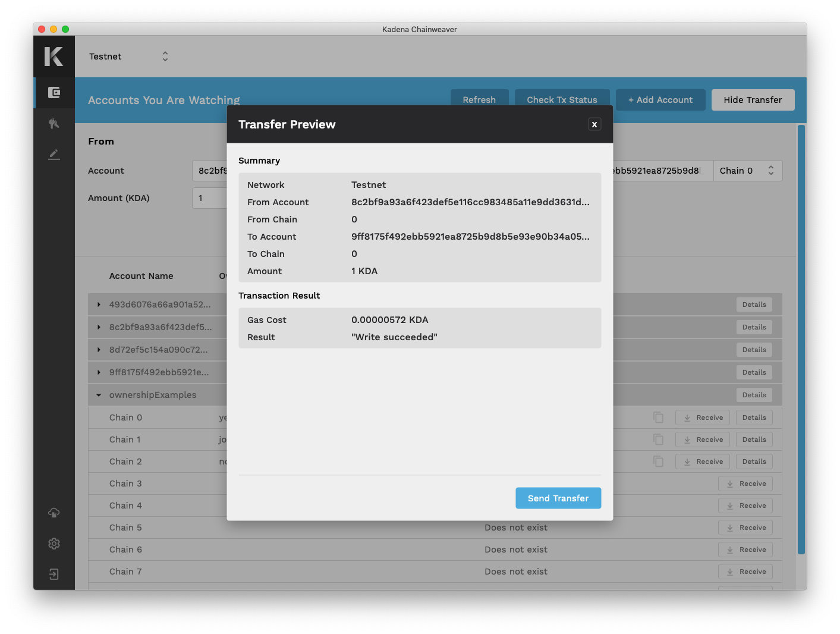Click the Add Account button
Screen dimensions: 840x634
660,100
